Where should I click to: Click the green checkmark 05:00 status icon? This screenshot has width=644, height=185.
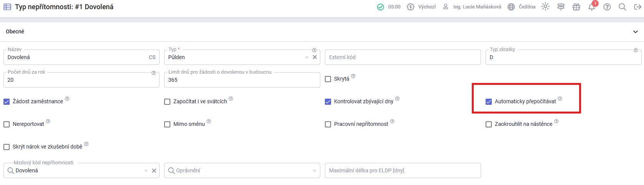point(380,7)
